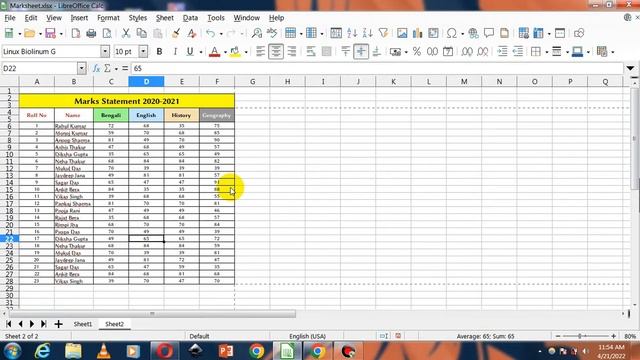The width and height of the screenshot is (640, 360).
Task: Run the Spelling check icon
Action: tap(272, 33)
